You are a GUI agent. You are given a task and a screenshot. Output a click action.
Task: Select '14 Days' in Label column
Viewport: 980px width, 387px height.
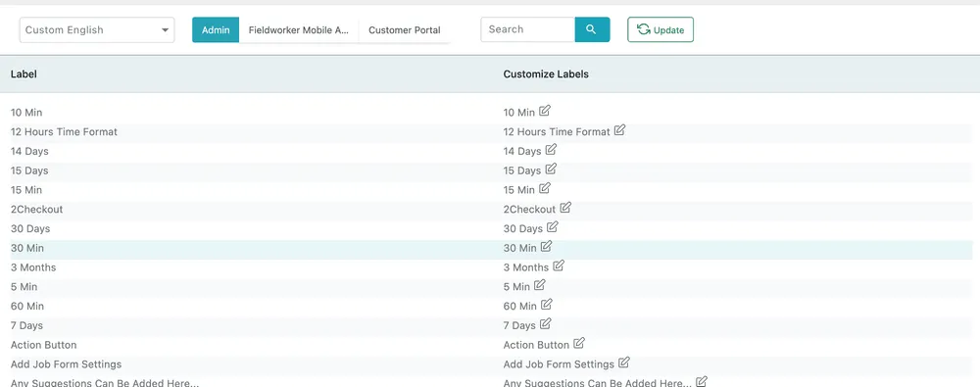[x=29, y=151]
